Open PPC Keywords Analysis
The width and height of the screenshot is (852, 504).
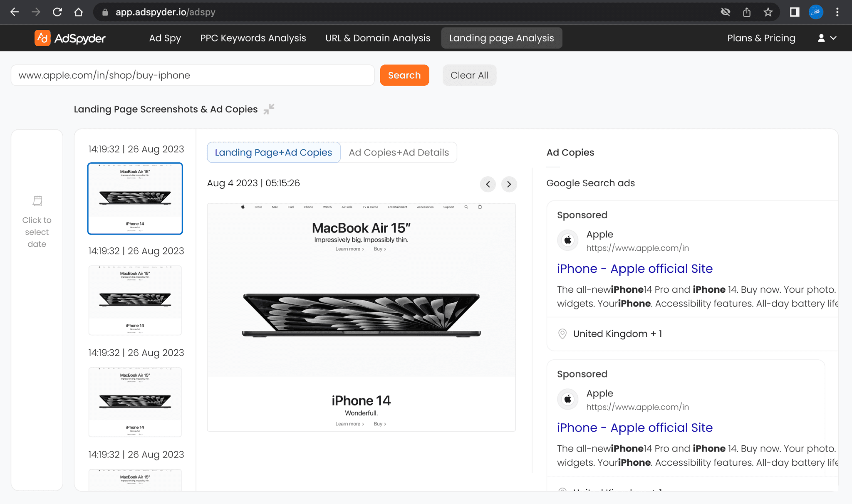pos(253,38)
